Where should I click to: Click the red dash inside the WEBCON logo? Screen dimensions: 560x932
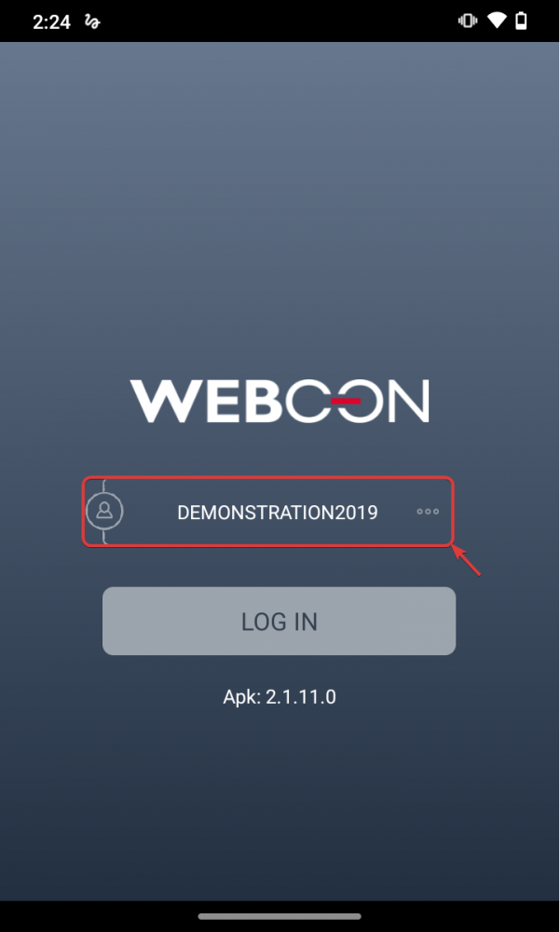346,401
